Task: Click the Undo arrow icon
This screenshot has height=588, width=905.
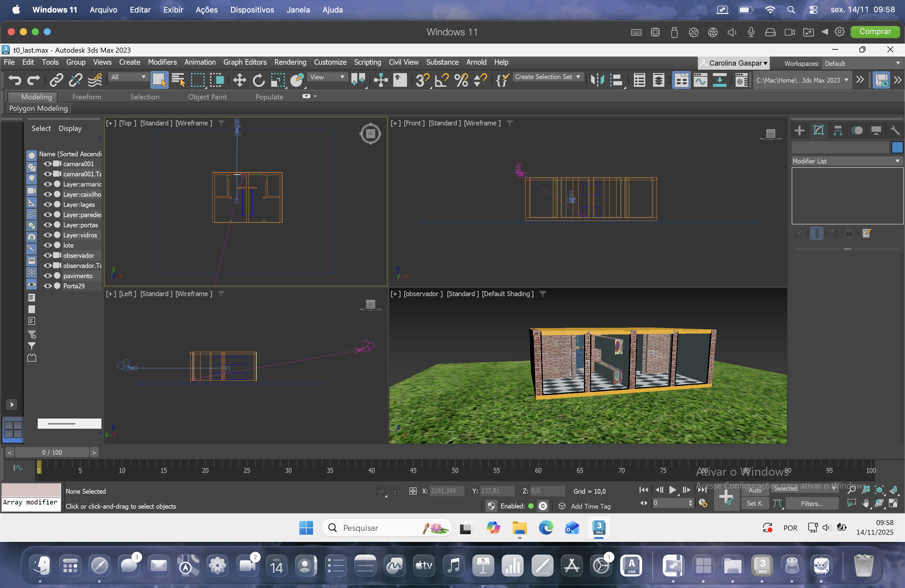Action: [15, 80]
